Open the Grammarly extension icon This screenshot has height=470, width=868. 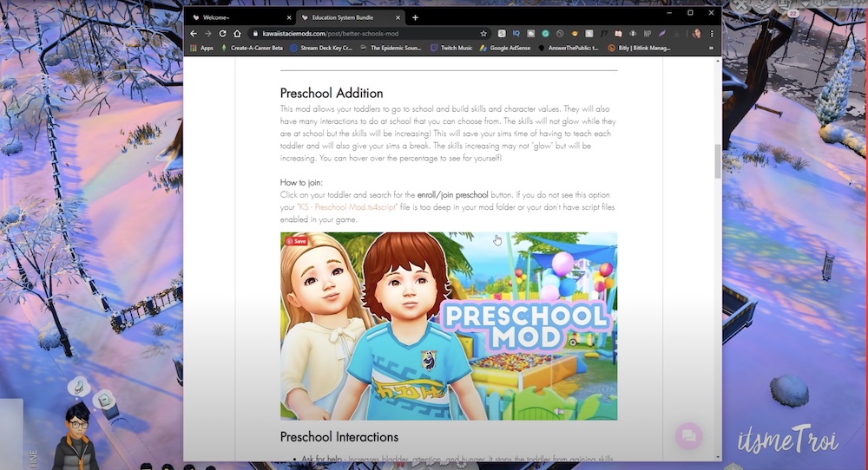(545, 34)
